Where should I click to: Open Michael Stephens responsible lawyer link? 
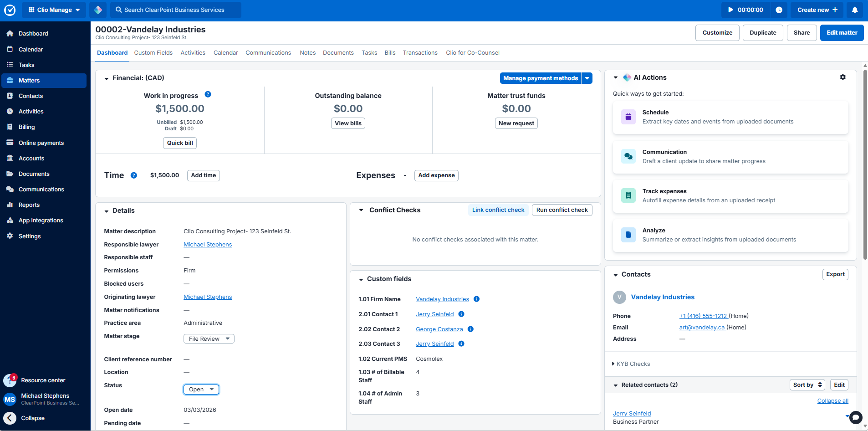pyautogui.click(x=208, y=245)
